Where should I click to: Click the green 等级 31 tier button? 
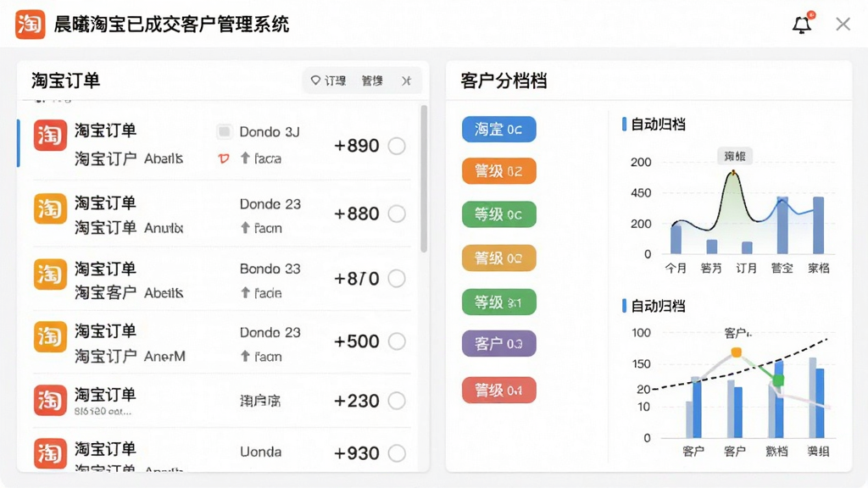(498, 302)
